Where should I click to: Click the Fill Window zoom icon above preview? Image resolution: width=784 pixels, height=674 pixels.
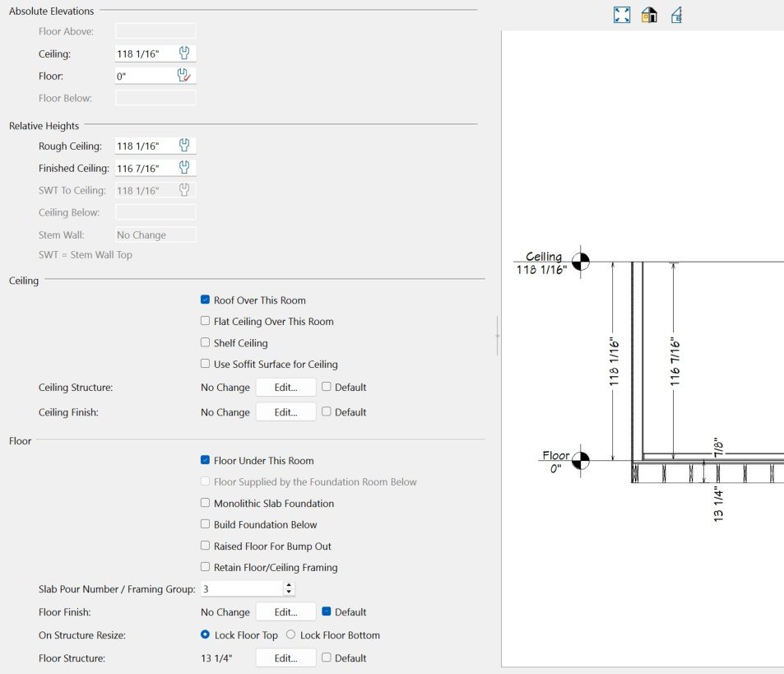click(622, 15)
